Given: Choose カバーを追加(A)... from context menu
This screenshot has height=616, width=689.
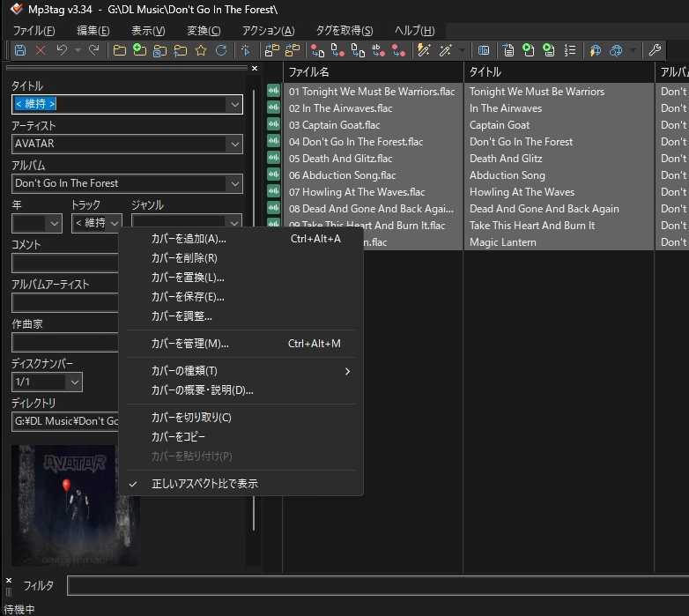Looking at the screenshot, I should click(241, 239).
